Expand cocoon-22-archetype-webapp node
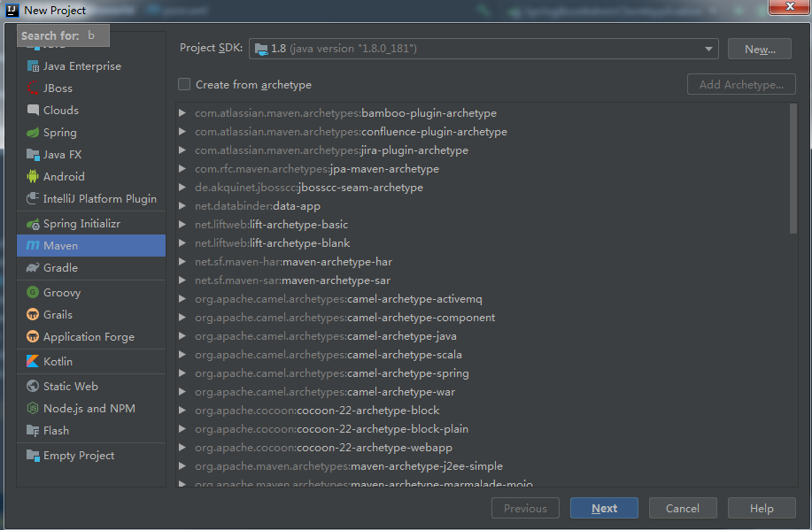812x530 pixels. (x=182, y=447)
